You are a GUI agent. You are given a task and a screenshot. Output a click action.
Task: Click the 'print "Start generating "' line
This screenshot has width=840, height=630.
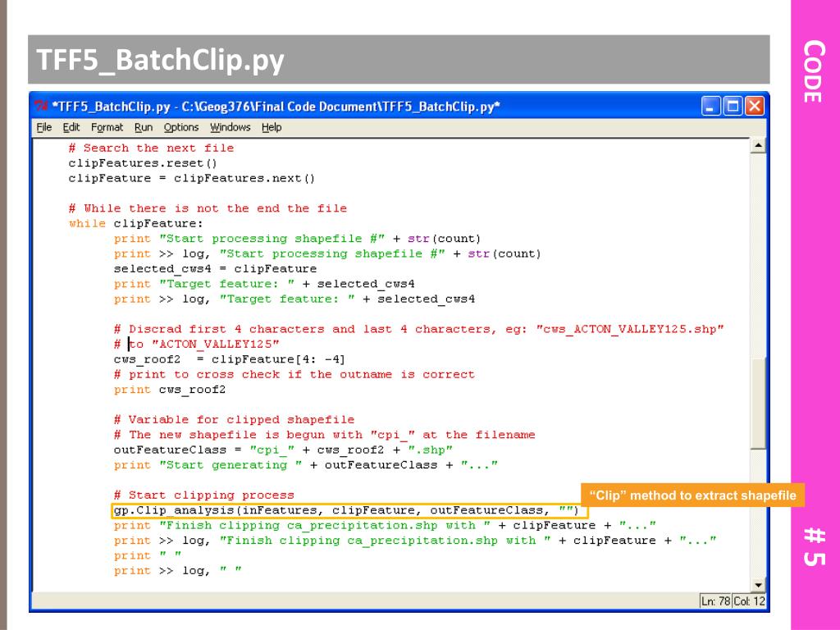[305, 465]
